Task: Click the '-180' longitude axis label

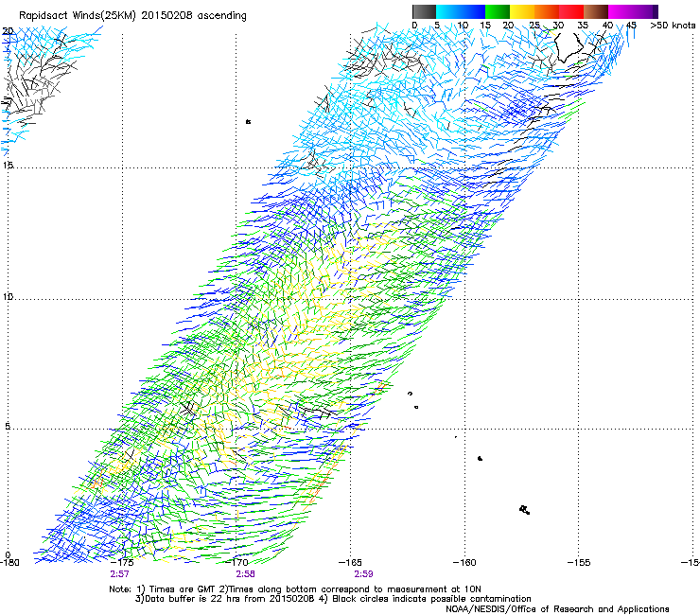Action: pos(9,562)
